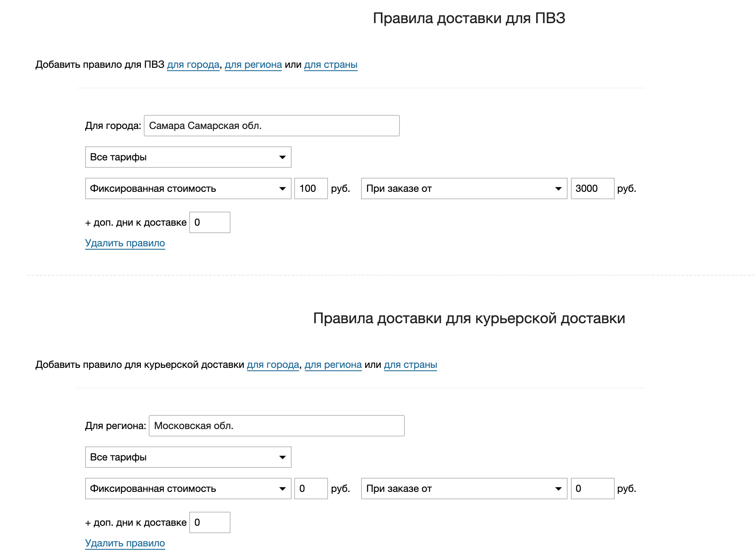Click courier 'для региона' link
The height and width of the screenshot is (558, 756).
click(333, 365)
